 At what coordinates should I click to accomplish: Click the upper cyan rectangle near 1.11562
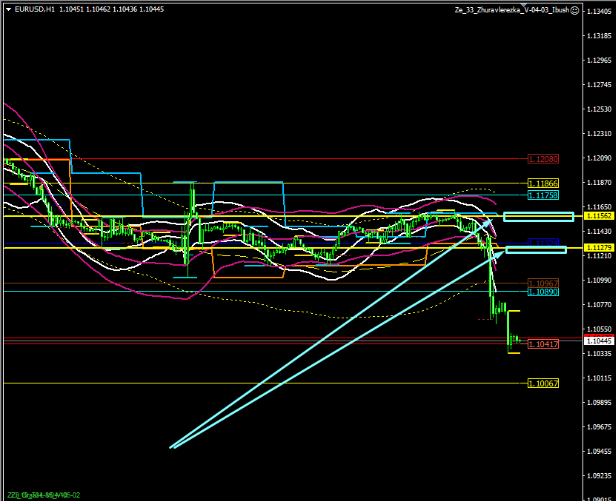[x=538, y=216]
